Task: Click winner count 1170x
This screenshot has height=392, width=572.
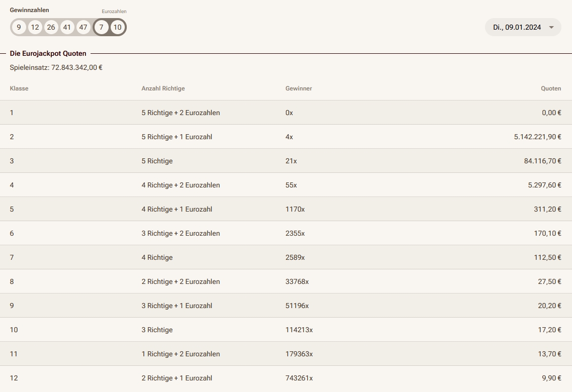Action: 295,210
